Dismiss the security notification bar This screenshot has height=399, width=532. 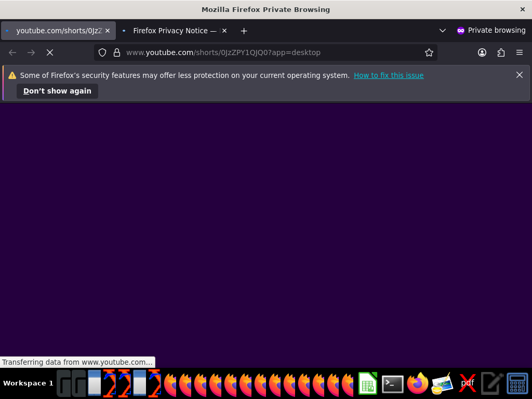519,75
